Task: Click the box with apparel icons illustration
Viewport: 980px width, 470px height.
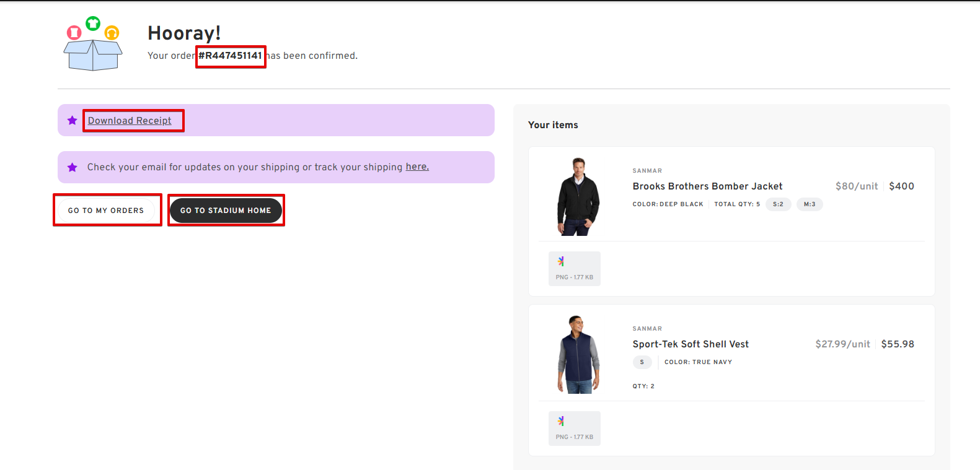Action: [x=93, y=43]
